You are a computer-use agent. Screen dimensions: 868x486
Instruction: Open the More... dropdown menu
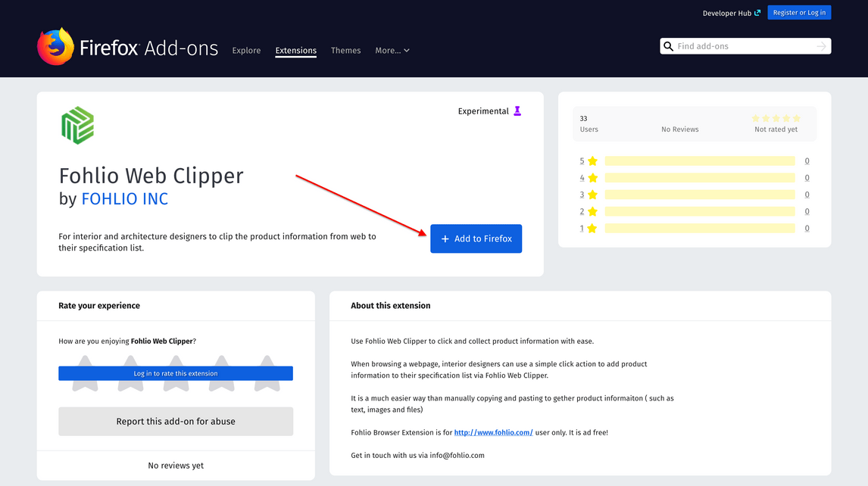click(x=392, y=51)
